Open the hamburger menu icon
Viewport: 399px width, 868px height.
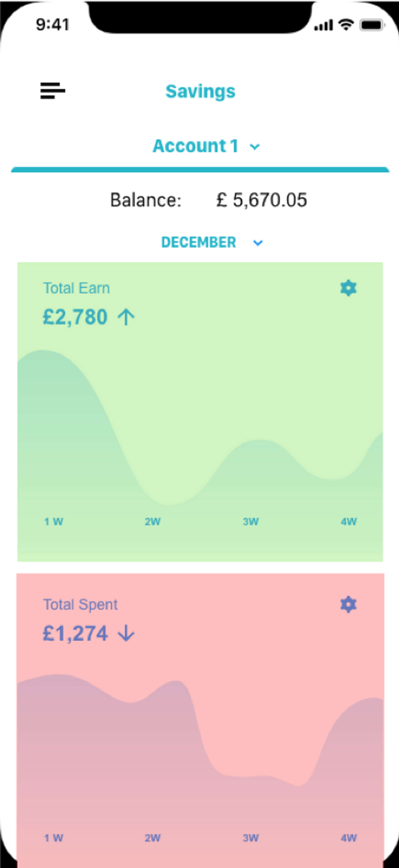(x=53, y=91)
